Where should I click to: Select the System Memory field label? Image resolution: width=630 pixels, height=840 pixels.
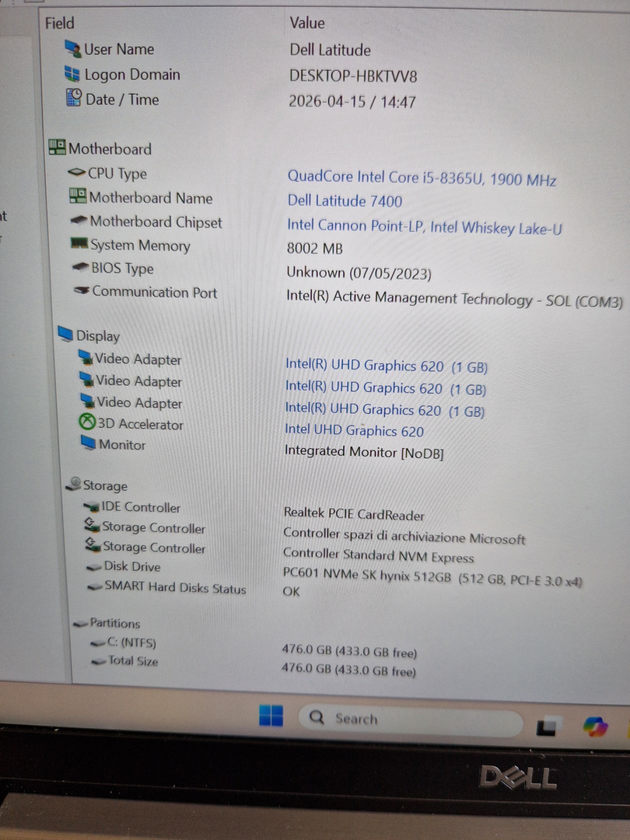pos(140,245)
